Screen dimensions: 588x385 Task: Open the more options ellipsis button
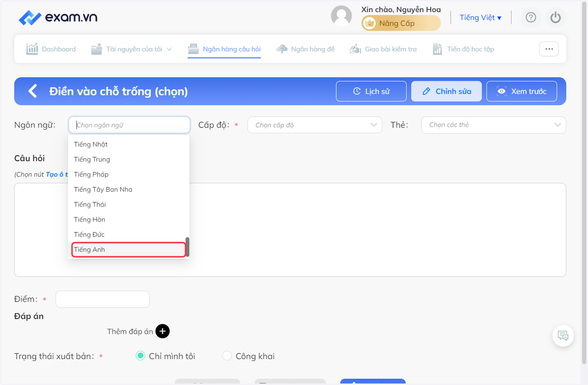[549, 49]
